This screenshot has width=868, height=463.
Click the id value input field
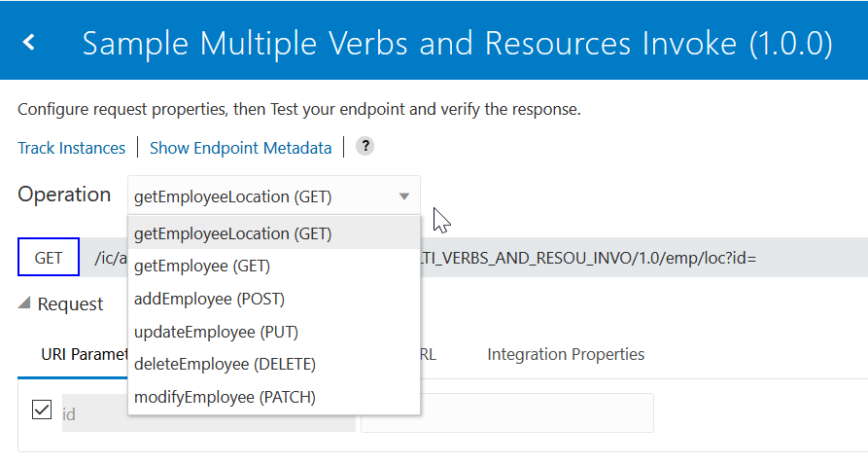(506, 412)
